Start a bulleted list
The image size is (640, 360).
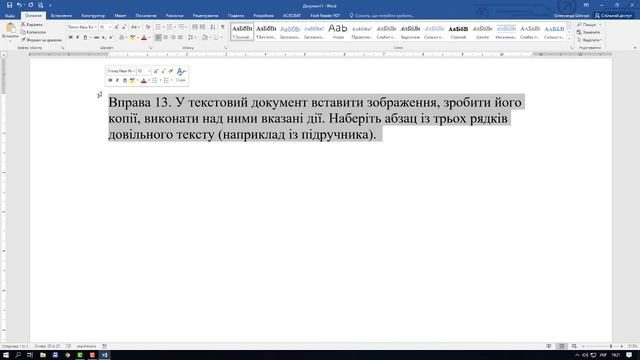[x=158, y=27]
